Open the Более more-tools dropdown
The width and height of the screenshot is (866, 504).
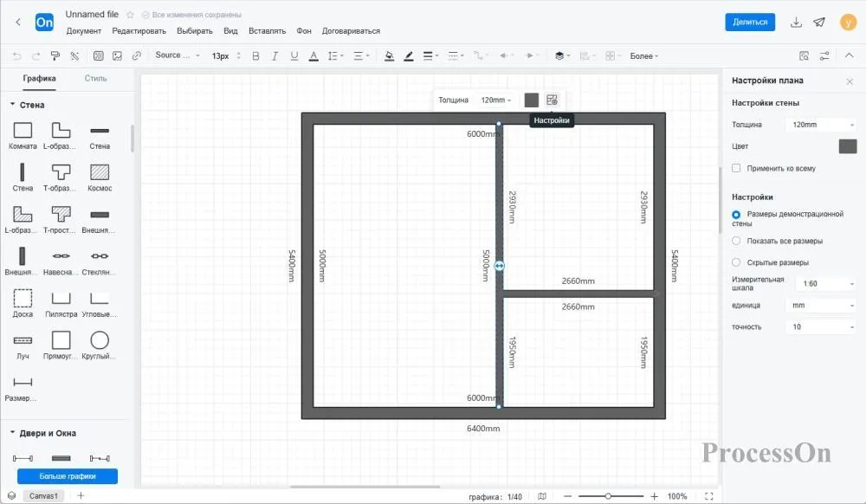(644, 55)
